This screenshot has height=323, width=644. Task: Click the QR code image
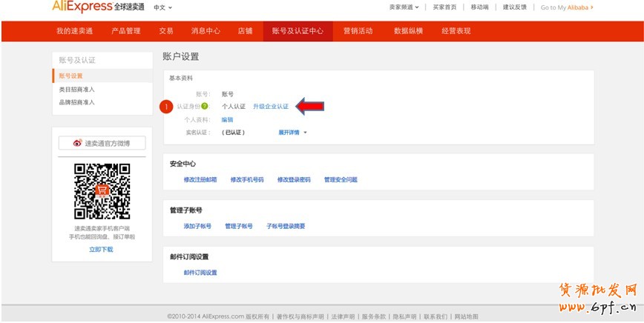click(x=102, y=191)
